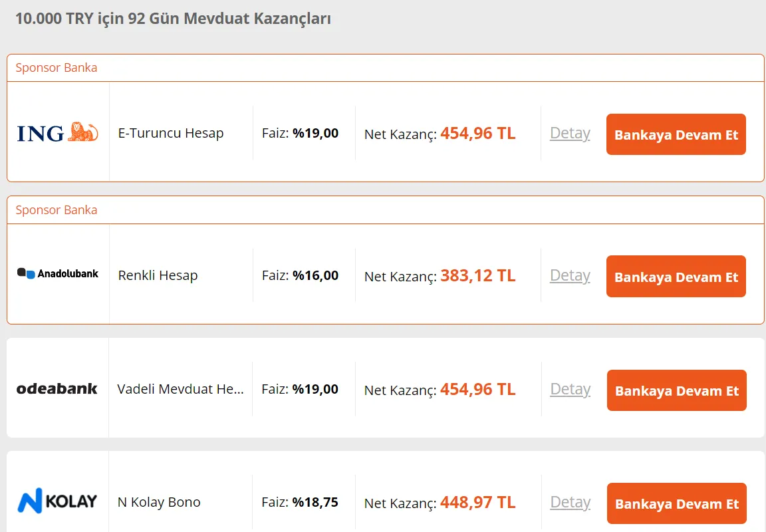The image size is (766, 532).
Task: Open Detay link for ING E-Turuncu Hesap
Action: [570, 133]
